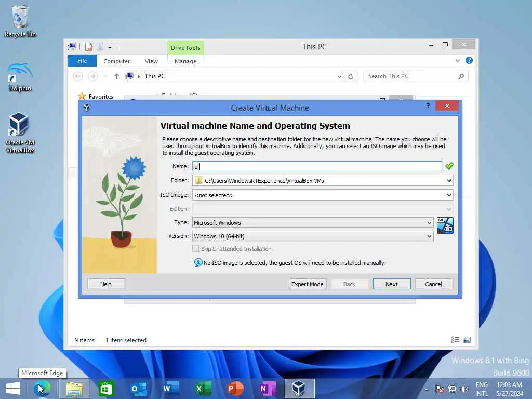Click the This PC Help icon
Screen dimensions: 532x399
(469, 60)
